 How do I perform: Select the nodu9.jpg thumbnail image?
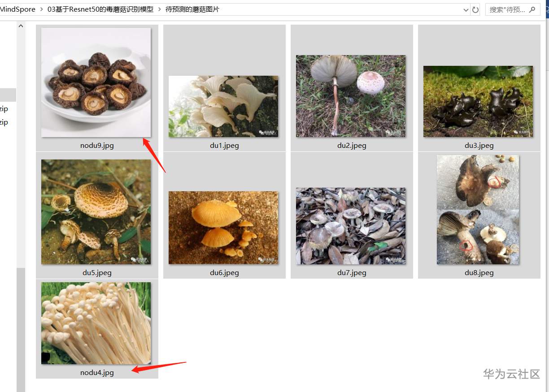pos(96,82)
